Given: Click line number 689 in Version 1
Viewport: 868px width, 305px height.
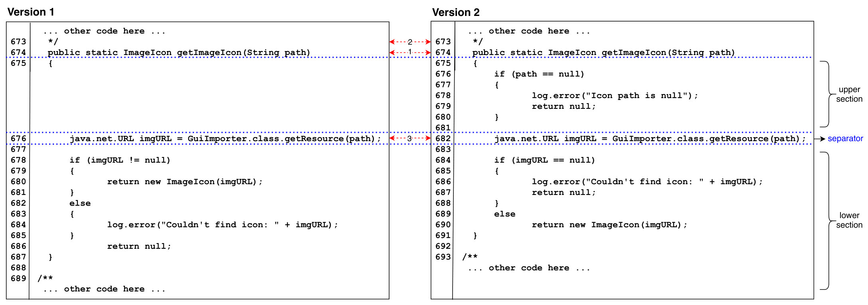Looking at the screenshot, I should tap(18, 278).
